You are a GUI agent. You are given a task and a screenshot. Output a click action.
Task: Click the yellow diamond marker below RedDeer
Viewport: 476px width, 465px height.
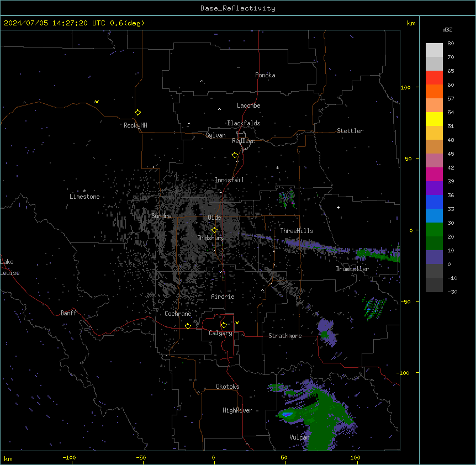coord(235,155)
